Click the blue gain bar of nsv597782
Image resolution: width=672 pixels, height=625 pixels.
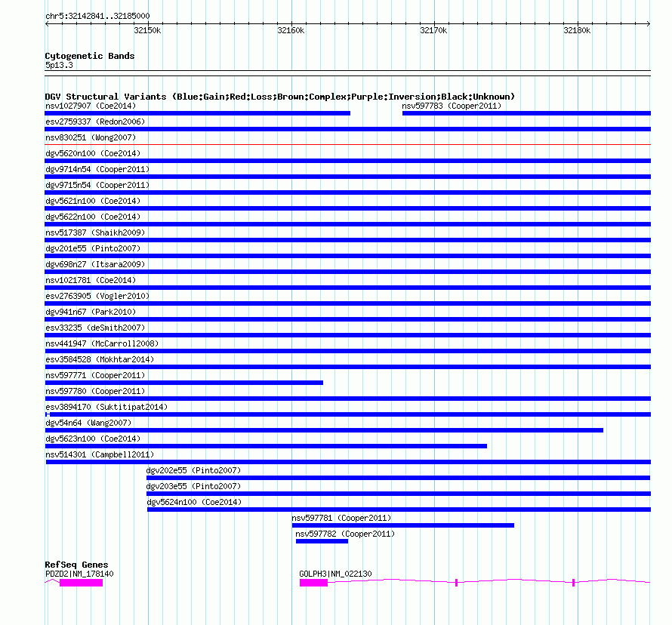coord(322,541)
